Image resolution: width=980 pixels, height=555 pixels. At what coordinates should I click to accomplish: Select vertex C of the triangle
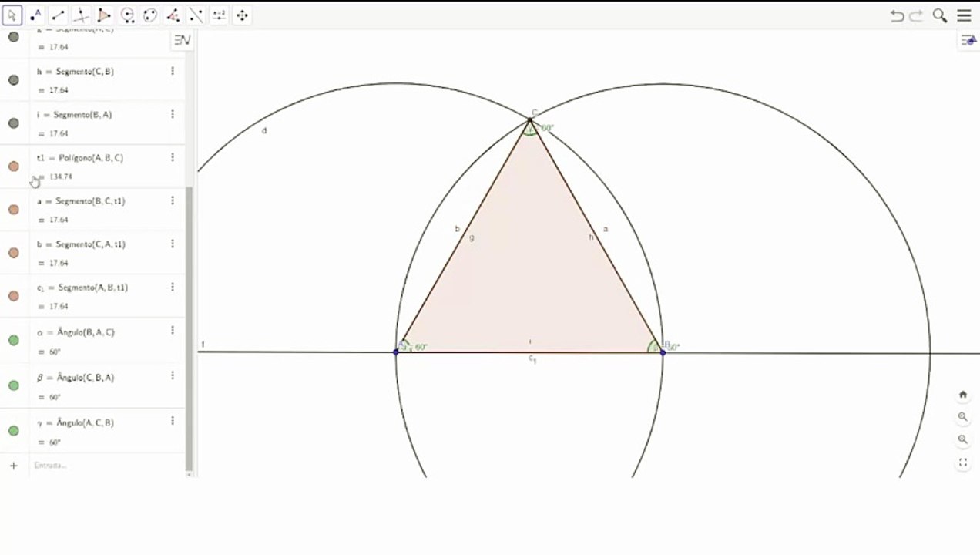tap(530, 119)
